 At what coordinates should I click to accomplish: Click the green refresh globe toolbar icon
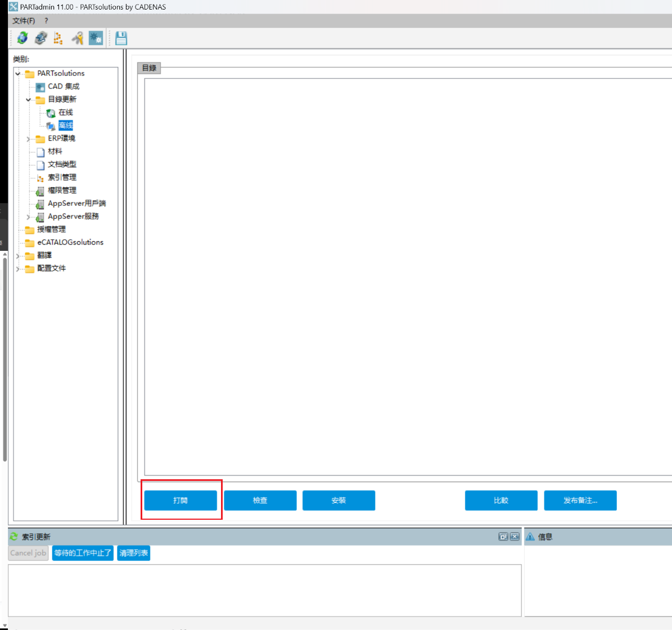22,38
